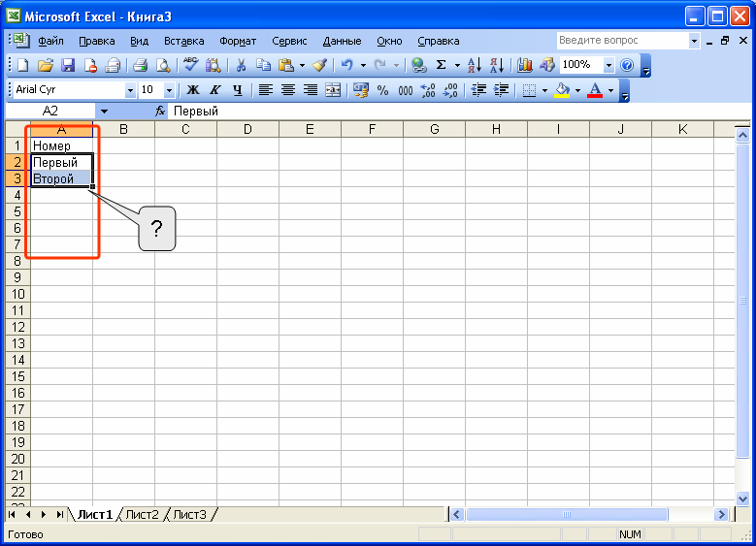756x546 pixels.
Task: Open the Paste options dropdown arrow
Action: tap(303, 65)
